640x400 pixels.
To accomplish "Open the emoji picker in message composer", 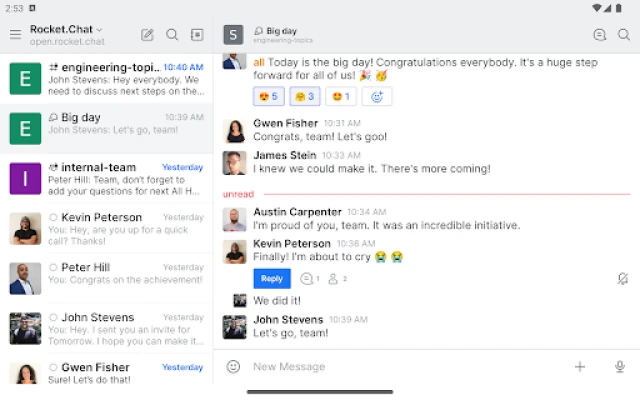I will pyautogui.click(x=233, y=367).
